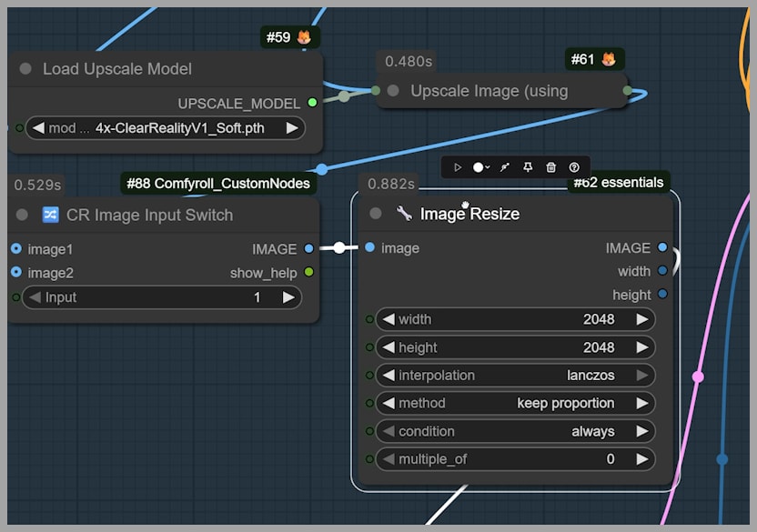Click the fox badge next to #61

coord(609,60)
